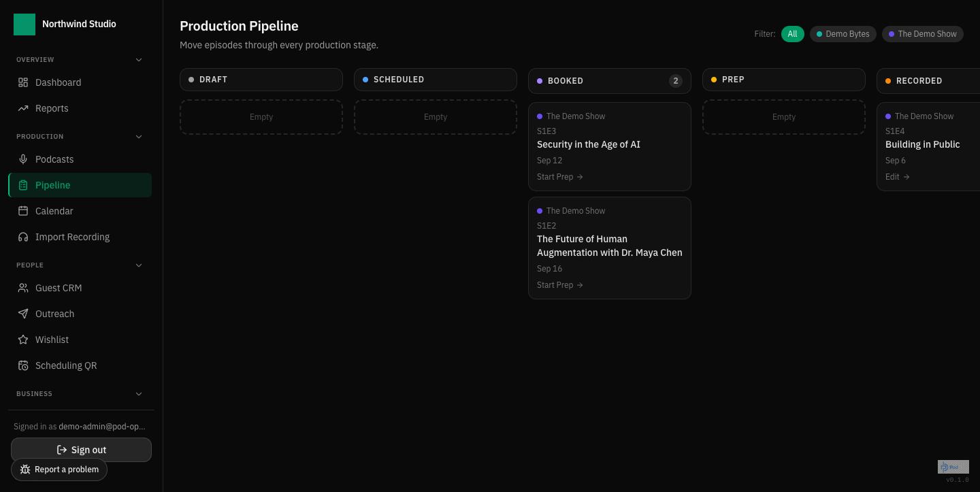Edit the Building in Public episode
Image resolution: width=980 pixels, height=492 pixels.
tap(898, 177)
